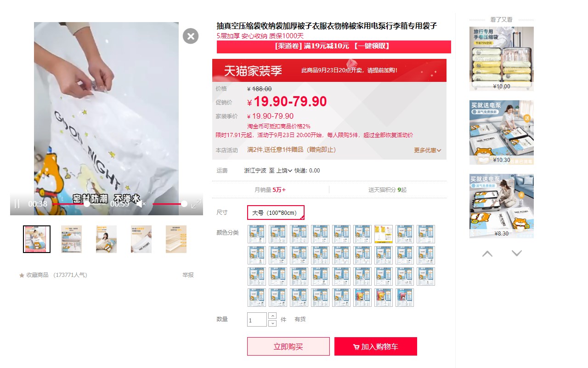This screenshot has height=368, width=588.
Task: Increase quantity with the up stepper arrow
Action: click(272, 316)
